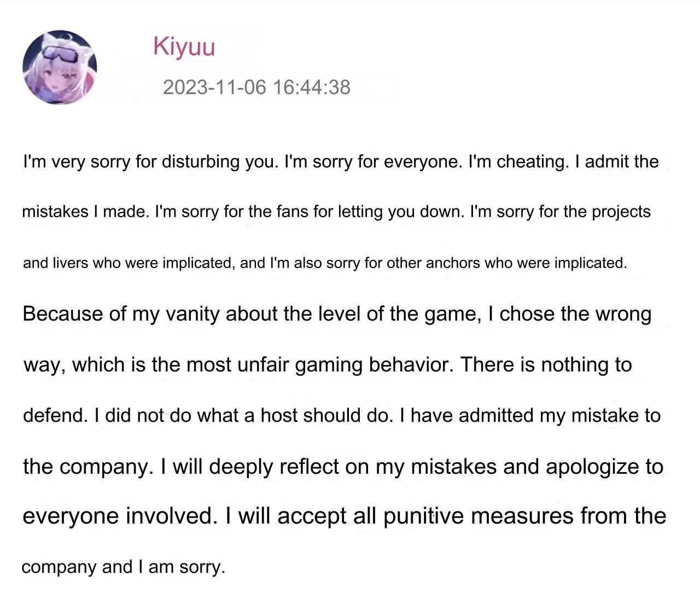Image resolution: width=700 pixels, height=616 pixels.
Task: Click the last line 'company and I am sorry.'
Action: [124, 567]
